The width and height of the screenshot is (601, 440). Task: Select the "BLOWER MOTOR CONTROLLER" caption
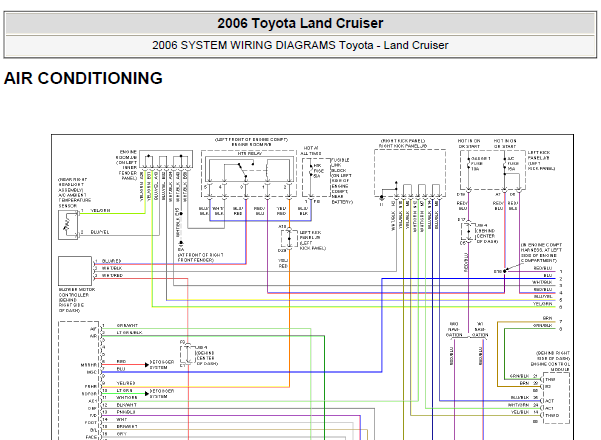point(76,300)
